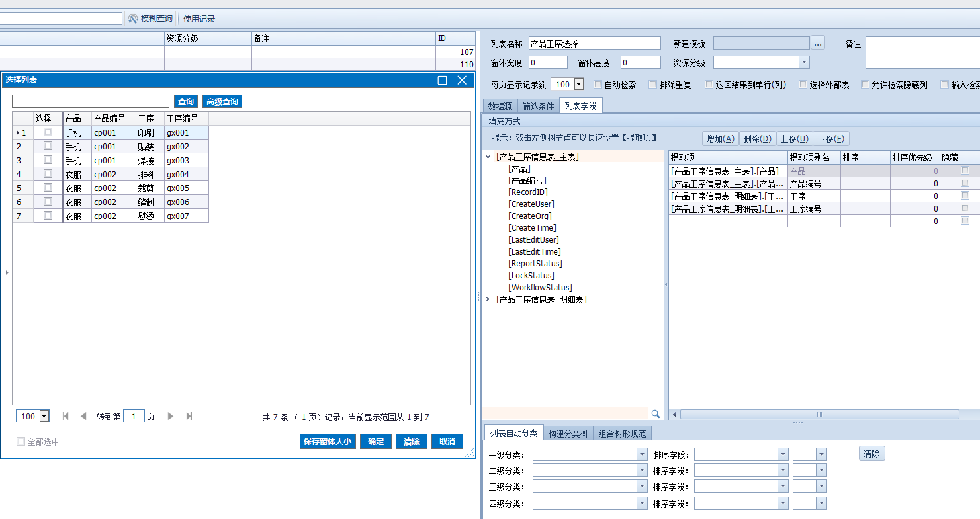Screen dimensions: 980x519
Task: Enable the 自动检索 checkbox
Action: 598,85
